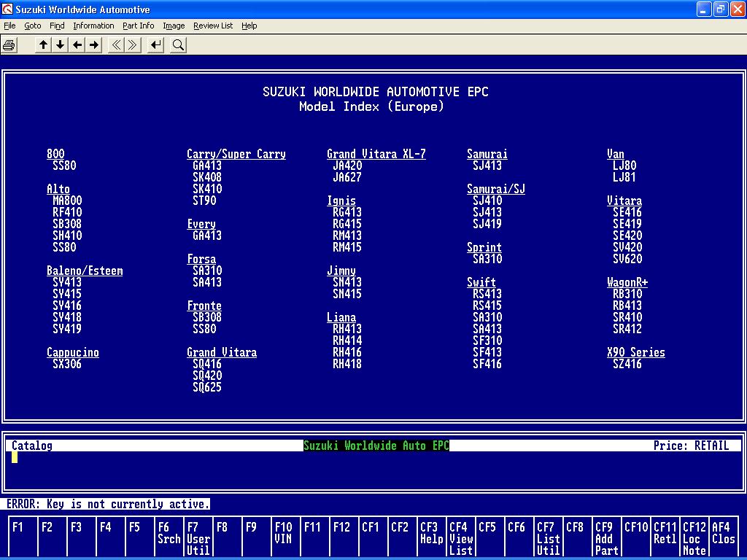Viewport: 747px width, 560px height.
Task: Open the Find menu
Action: tap(57, 26)
